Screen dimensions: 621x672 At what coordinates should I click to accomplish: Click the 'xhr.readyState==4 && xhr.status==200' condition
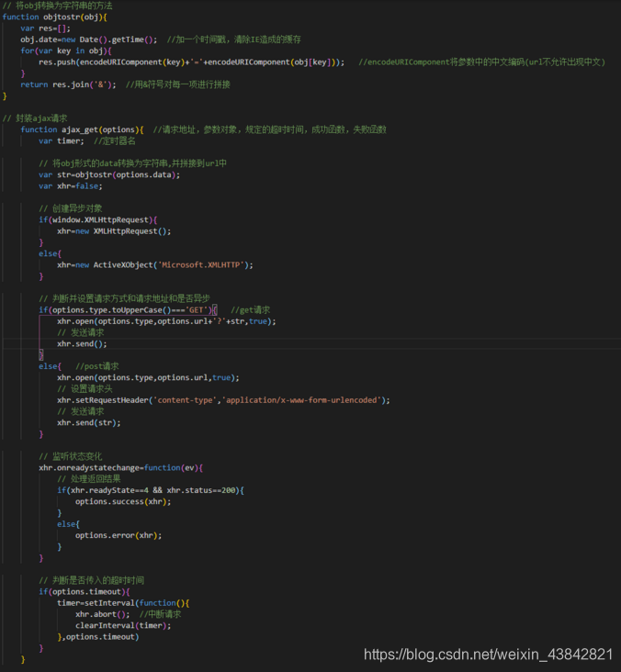(153, 490)
